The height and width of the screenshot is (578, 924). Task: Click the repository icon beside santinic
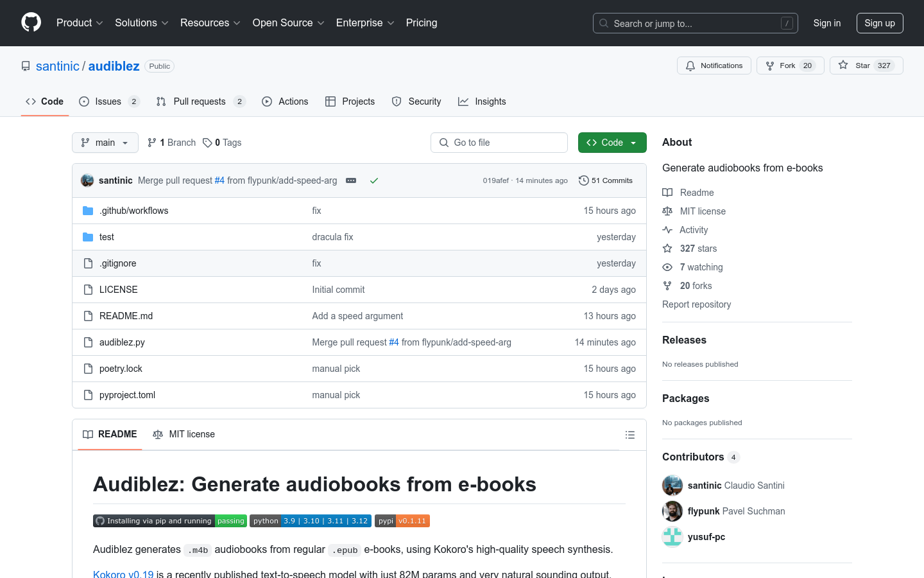26,66
